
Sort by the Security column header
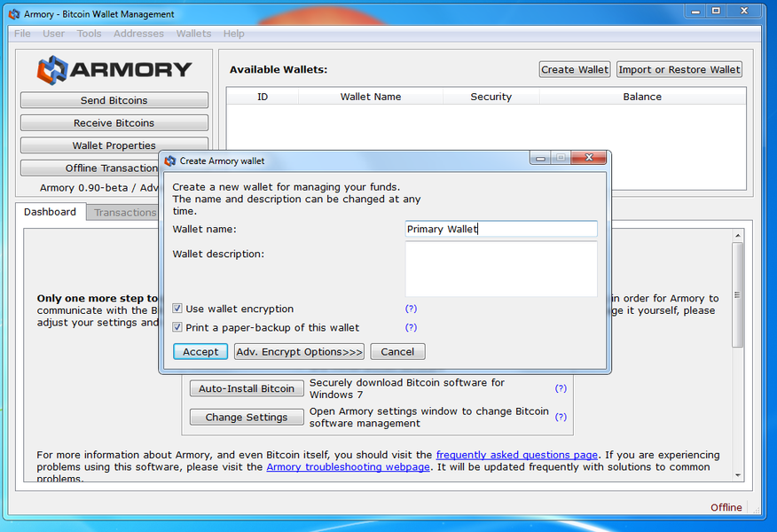(x=491, y=97)
